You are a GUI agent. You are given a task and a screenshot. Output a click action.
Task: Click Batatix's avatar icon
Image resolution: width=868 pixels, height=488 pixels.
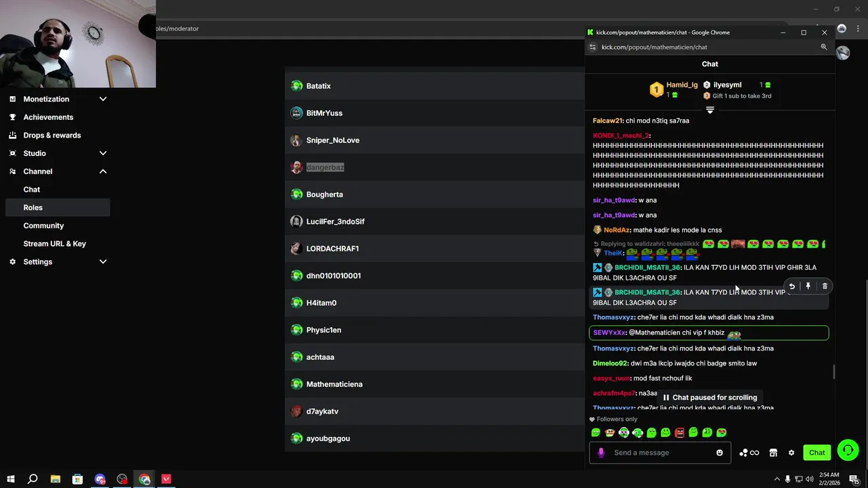click(296, 86)
